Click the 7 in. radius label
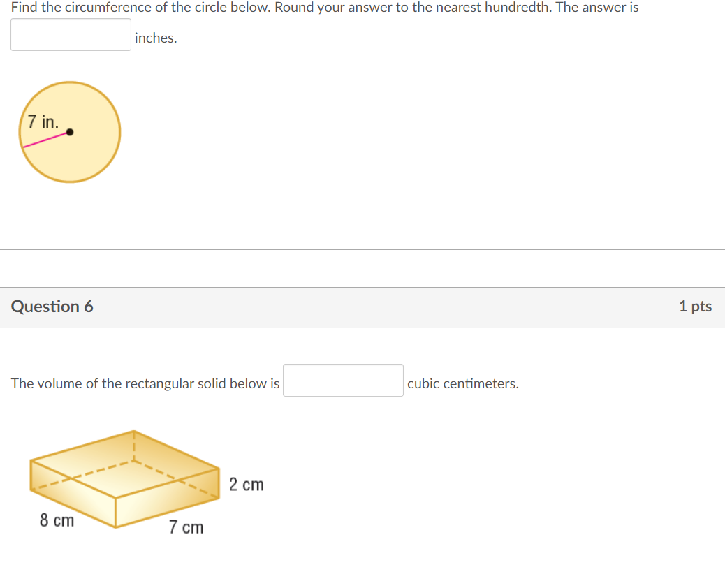 pyautogui.click(x=42, y=120)
